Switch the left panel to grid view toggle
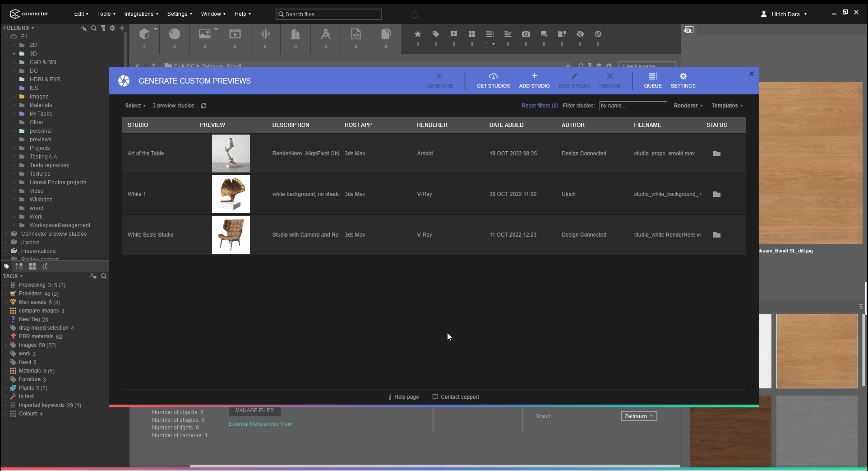This screenshot has height=471, width=868. pos(32,266)
